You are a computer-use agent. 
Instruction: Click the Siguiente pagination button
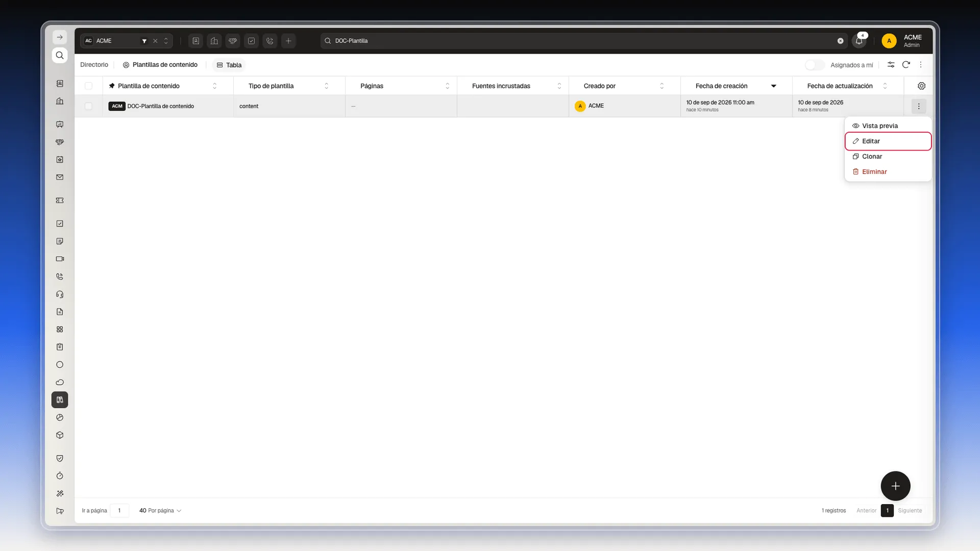coord(910,510)
